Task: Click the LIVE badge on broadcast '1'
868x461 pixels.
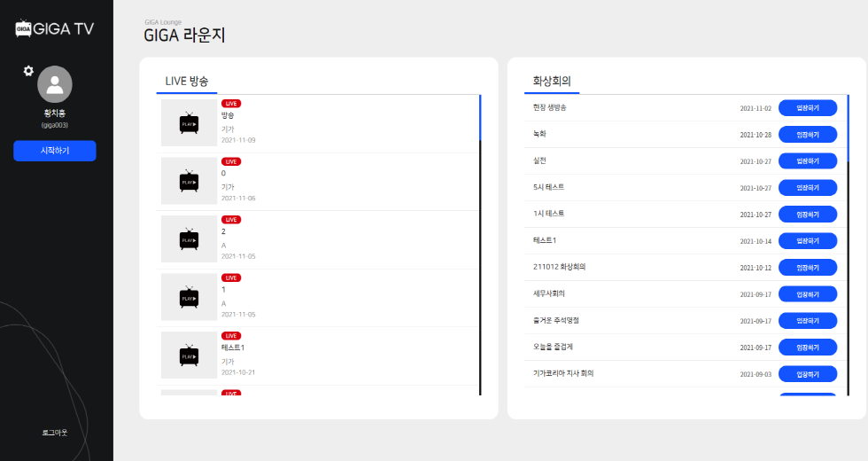Action: [231, 278]
